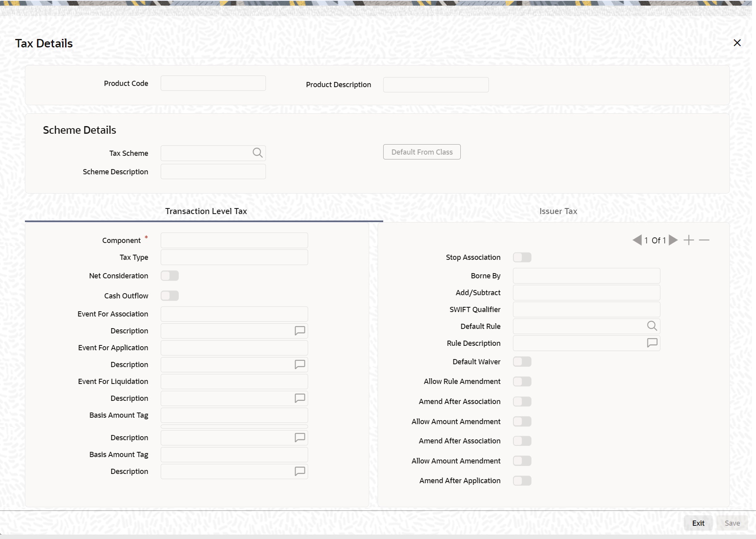This screenshot has width=756, height=539.
Task: Turn on Allow Rule Amendment
Action: [522, 381]
